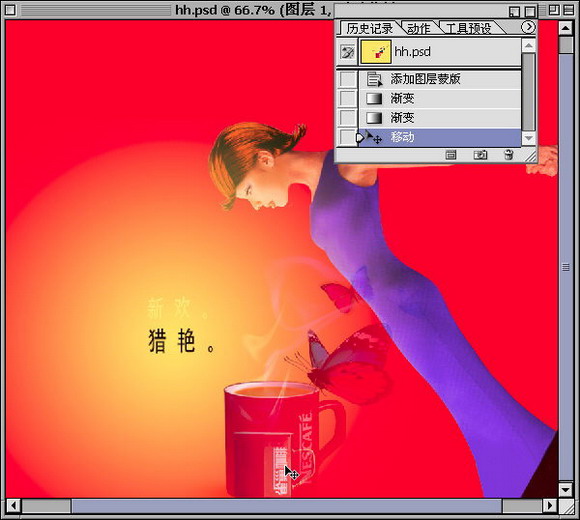
Task: Select the hh.psd snapshot thumbnail
Action: 376,52
